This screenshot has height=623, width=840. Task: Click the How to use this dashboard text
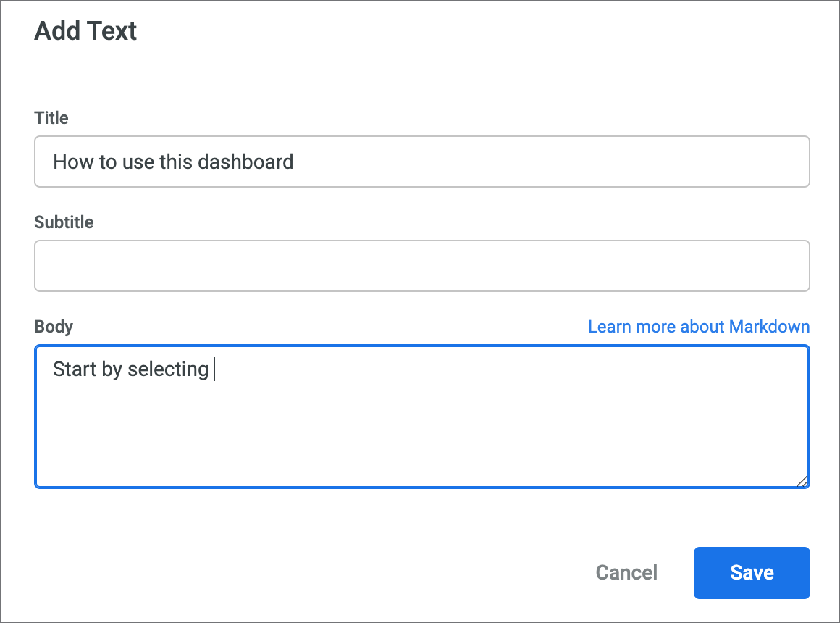[x=172, y=162]
